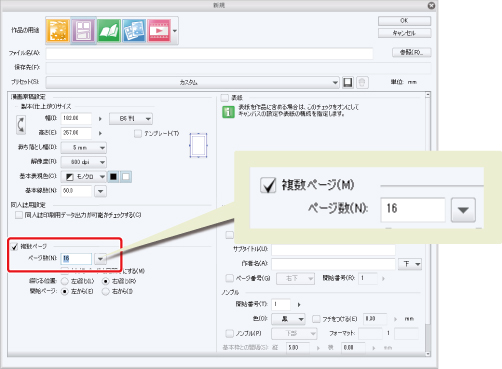Click the horizontal gap field showing 0.00

click(353, 348)
